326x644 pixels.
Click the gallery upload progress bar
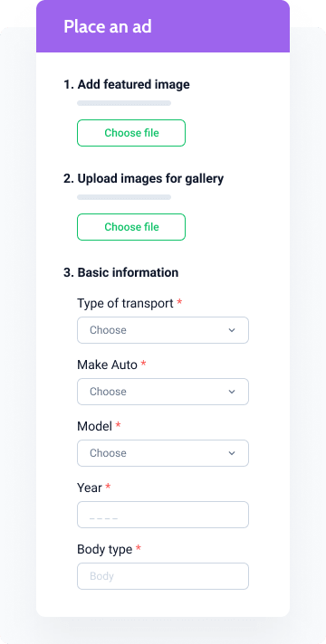(x=124, y=197)
